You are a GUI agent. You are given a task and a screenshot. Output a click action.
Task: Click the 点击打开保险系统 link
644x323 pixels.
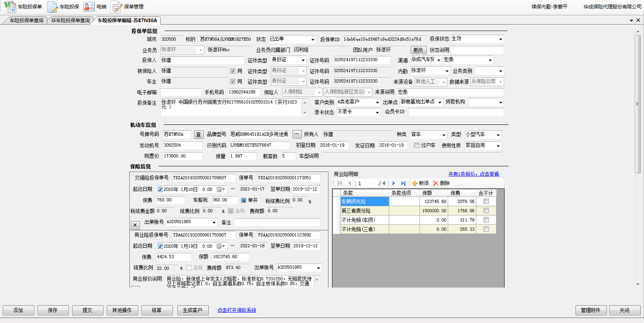pyautogui.click(x=237, y=310)
